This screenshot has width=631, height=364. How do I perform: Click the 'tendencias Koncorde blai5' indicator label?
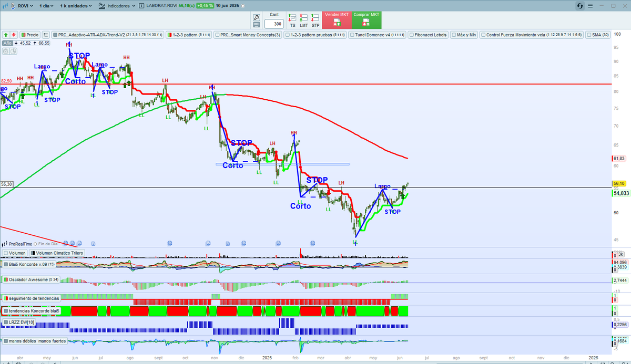coord(32,311)
